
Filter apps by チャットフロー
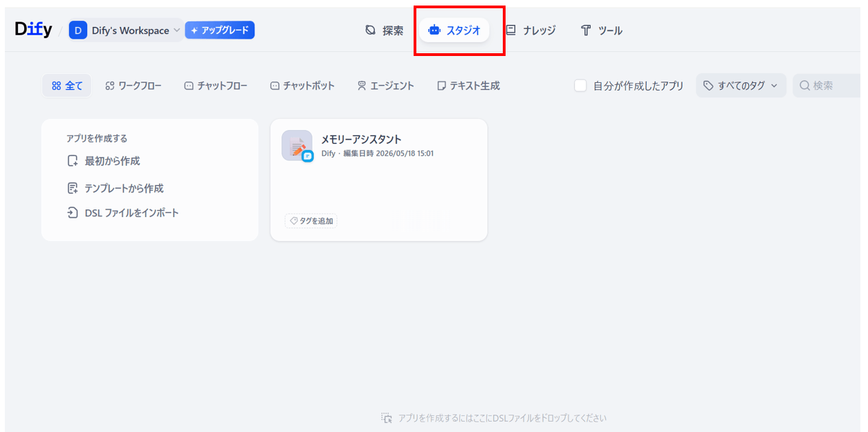[216, 86]
